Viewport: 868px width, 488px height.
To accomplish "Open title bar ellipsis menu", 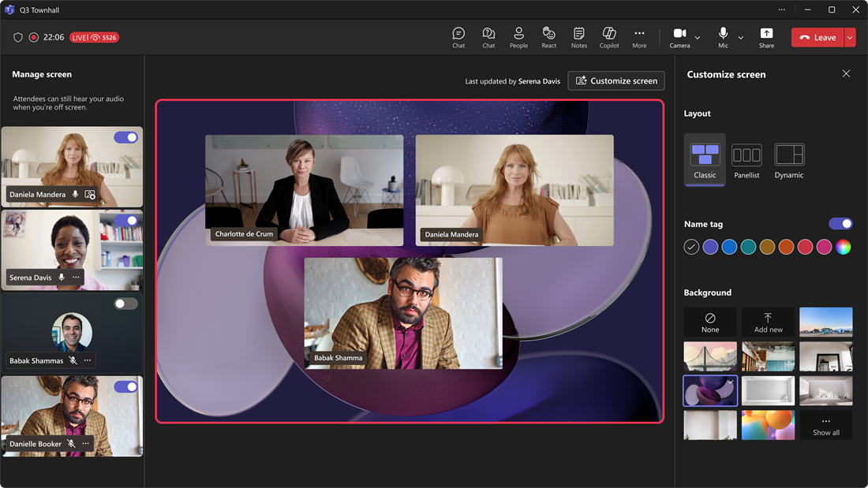I will click(782, 9).
